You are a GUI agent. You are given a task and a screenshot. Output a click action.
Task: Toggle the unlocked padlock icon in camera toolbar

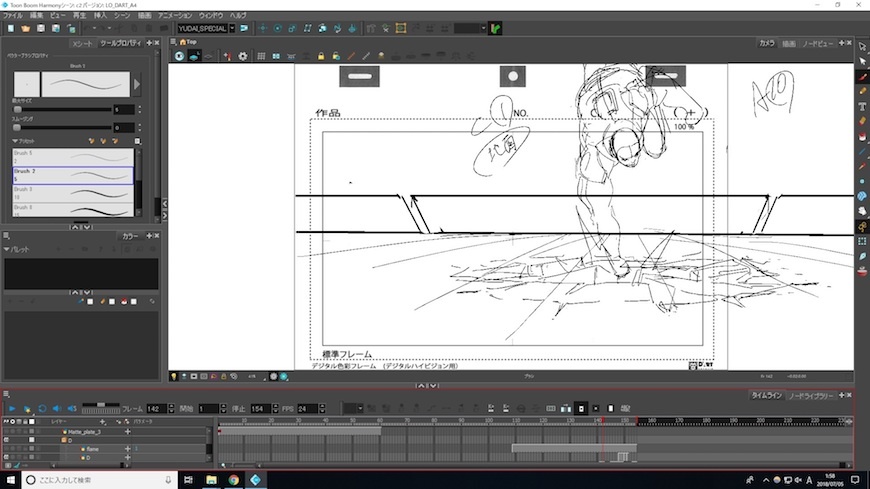point(336,56)
